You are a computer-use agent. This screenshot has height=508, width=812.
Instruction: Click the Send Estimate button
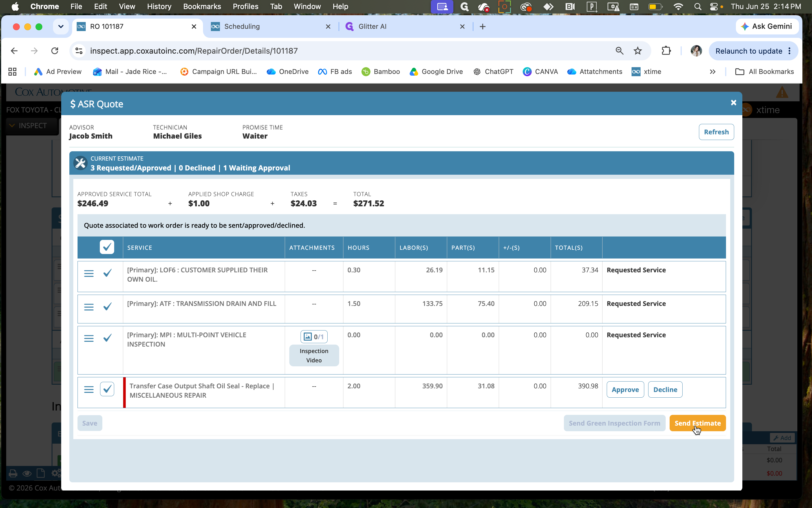coord(698,423)
